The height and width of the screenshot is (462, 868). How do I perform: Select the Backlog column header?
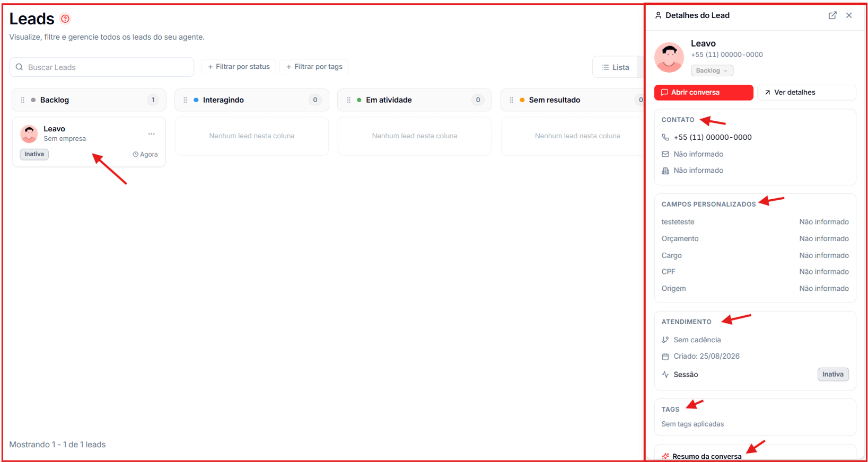coord(89,100)
